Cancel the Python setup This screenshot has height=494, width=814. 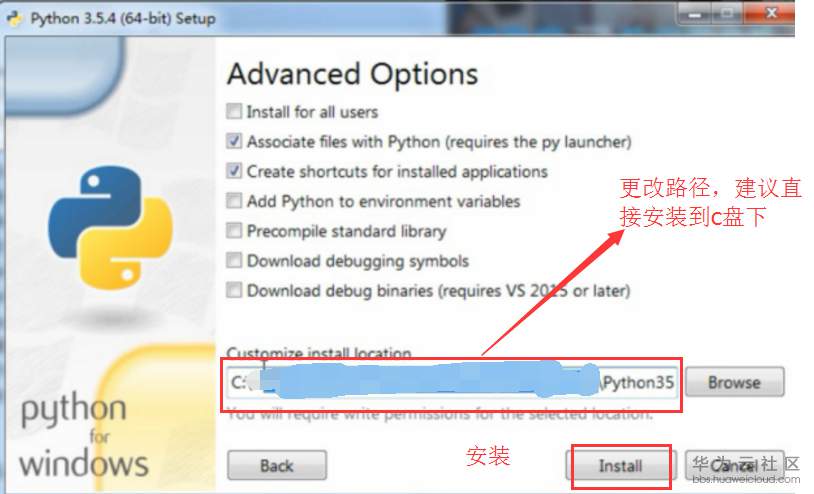(x=734, y=465)
